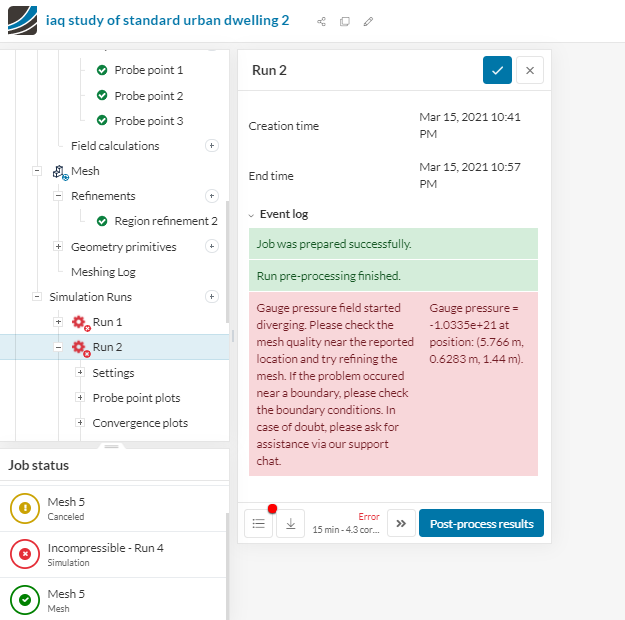625x620 pixels.
Task: Download the Run 2 results
Action: (x=290, y=524)
